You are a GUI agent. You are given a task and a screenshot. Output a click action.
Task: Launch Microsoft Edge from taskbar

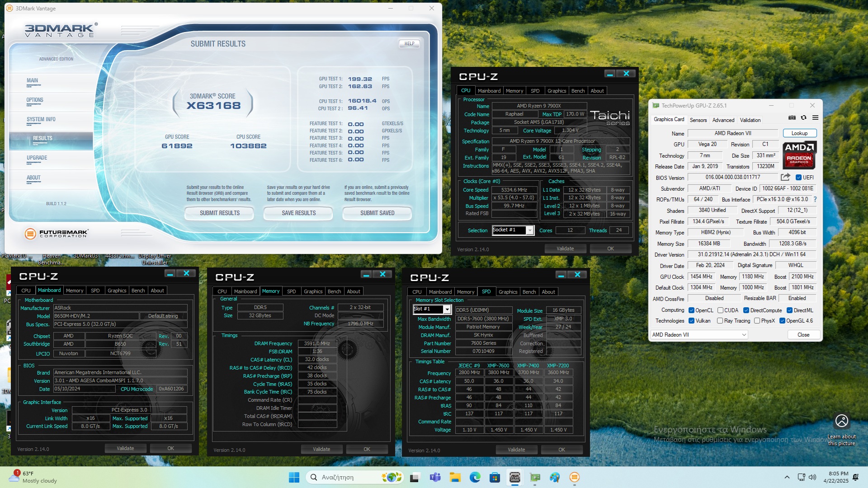(475, 477)
